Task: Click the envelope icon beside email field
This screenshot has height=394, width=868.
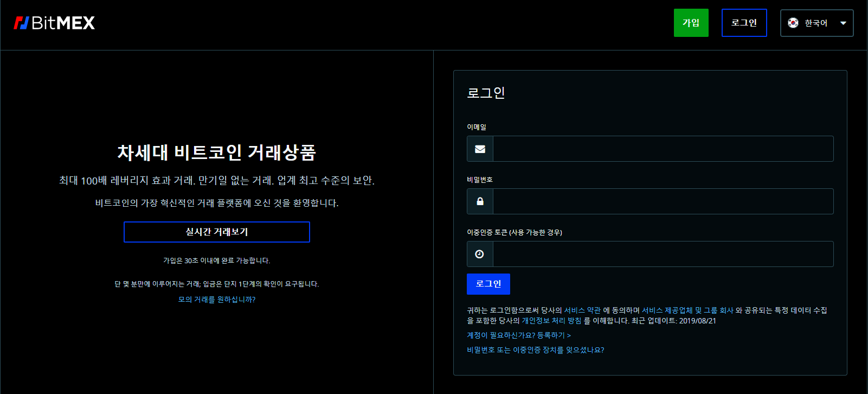Action: pos(480,149)
